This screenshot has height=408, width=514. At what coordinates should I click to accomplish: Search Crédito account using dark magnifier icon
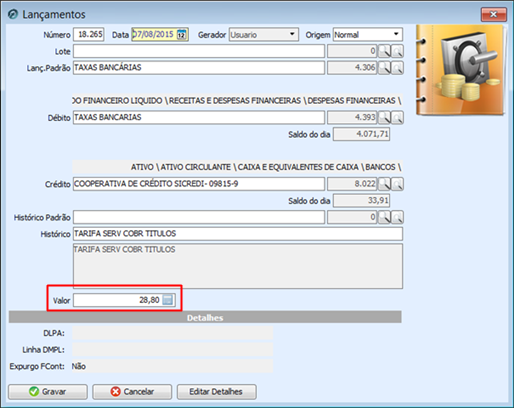(x=384, y=184)
